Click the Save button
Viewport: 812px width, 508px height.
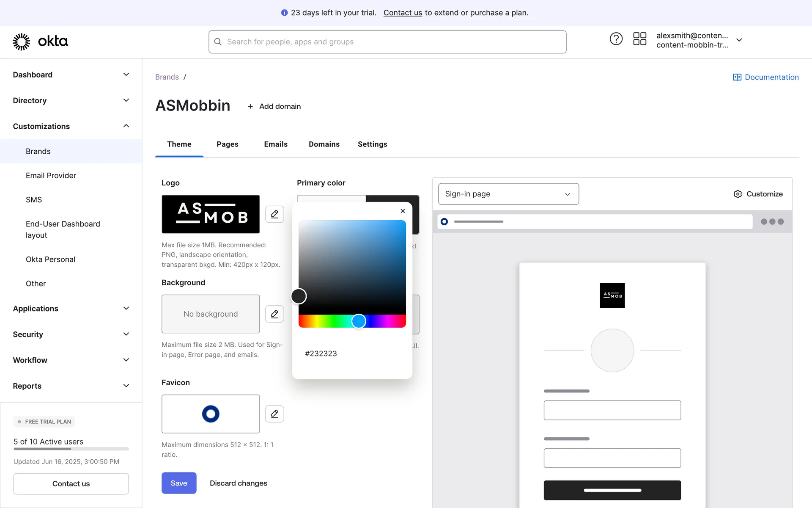pos(178,483)
